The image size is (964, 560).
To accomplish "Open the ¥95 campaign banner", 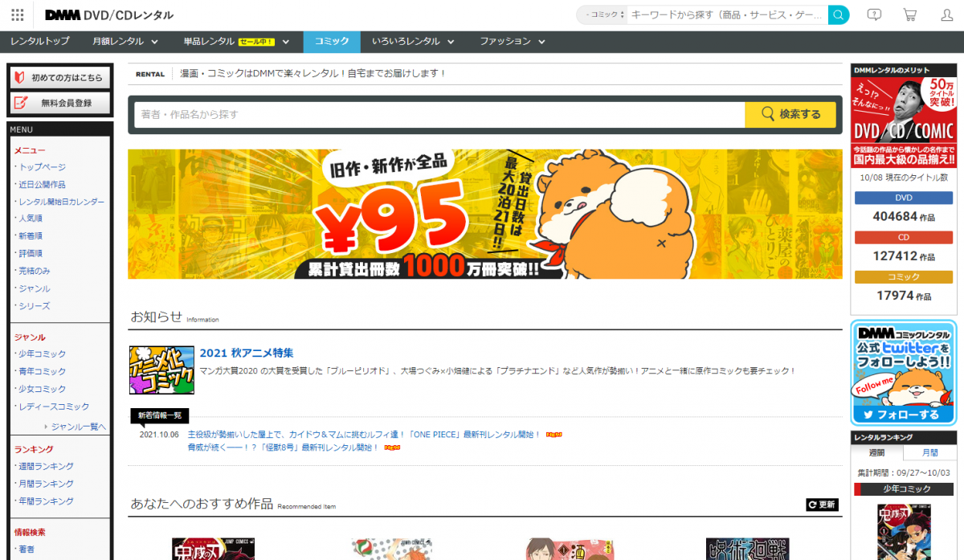I will pos(485,214).
